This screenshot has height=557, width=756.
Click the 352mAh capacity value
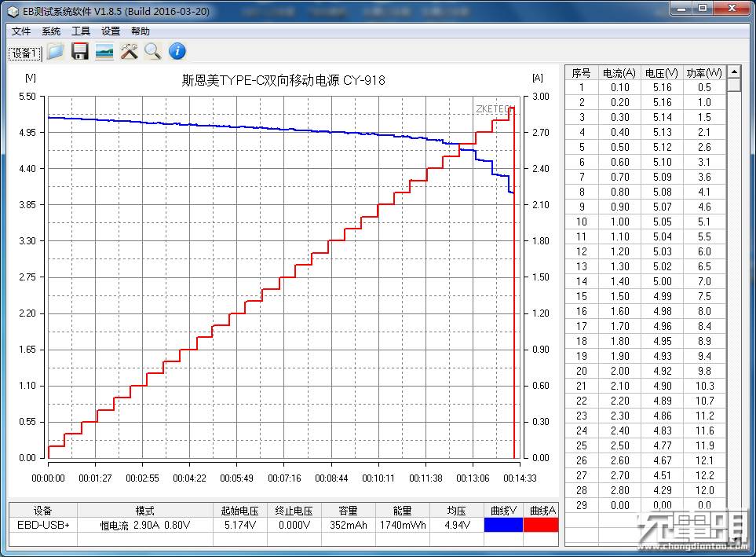click(x=348, y=525)
